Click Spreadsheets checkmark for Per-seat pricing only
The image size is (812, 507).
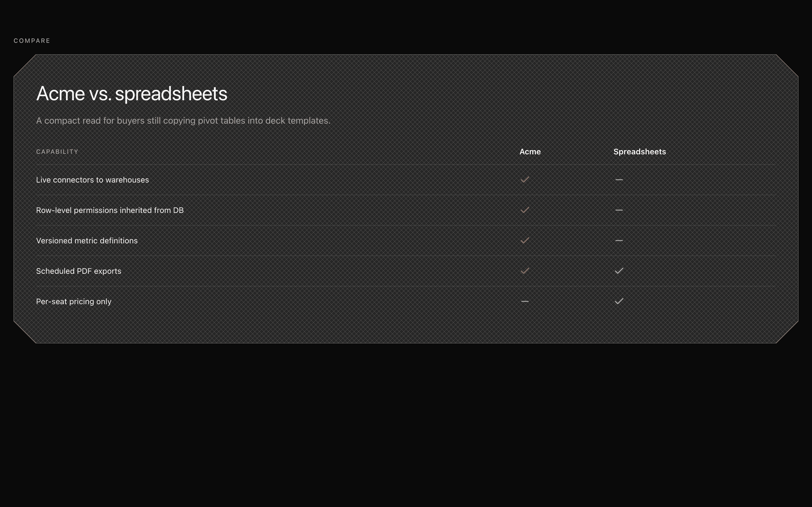tap(619, 301)
